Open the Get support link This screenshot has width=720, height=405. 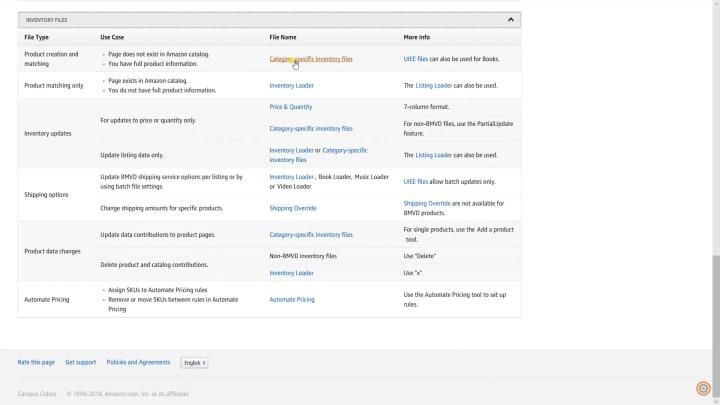81,362
